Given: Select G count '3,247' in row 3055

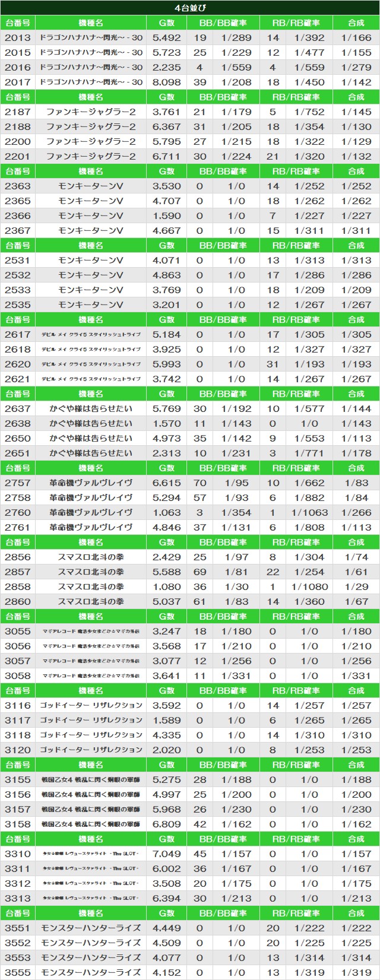Looking at the screenshot, I should [x=167, y=631].
